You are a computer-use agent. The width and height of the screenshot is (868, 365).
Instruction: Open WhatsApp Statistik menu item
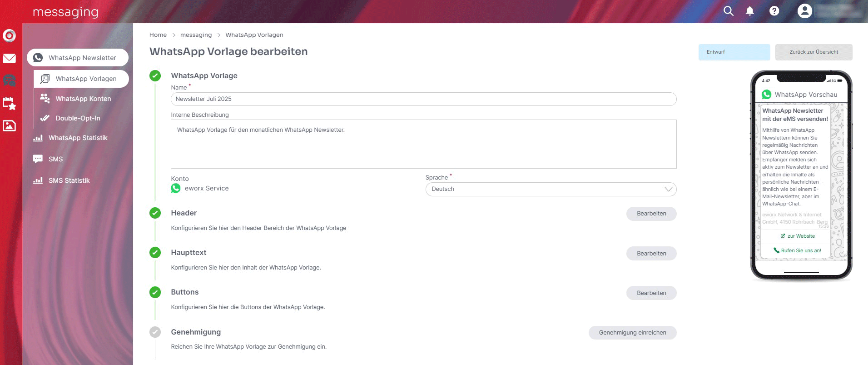78,138
